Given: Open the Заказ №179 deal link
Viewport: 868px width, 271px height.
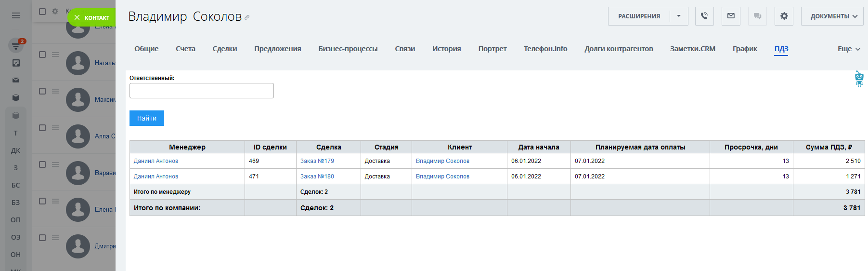Looking at the screenshot, I should click(317, 161).
